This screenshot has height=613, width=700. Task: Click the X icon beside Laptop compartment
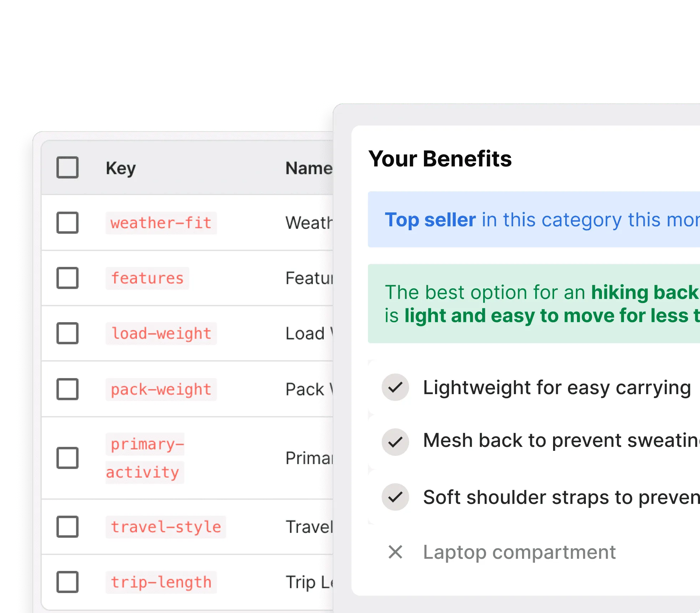click(395, 552)
